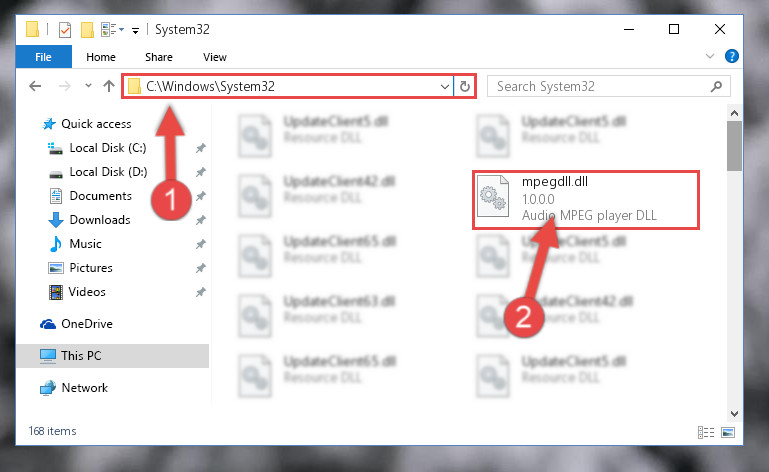Select the mpegdll.dll file
769x472 pixels.
pos(586,200)
